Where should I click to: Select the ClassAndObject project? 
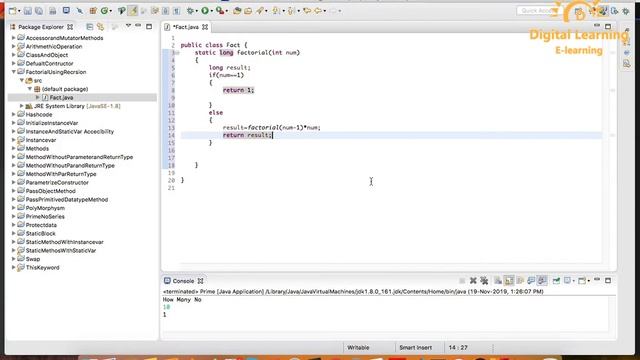(x=47, y=55)
